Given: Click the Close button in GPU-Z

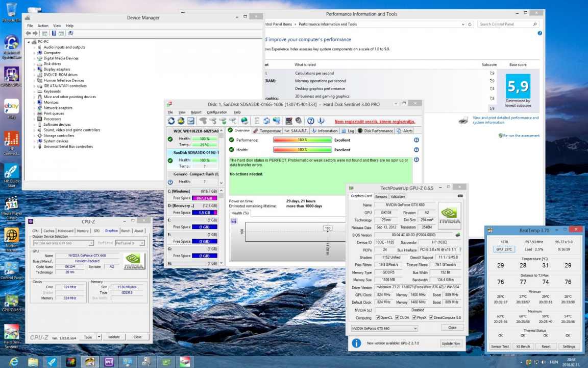Looking at the screenshot, I should coord(452,328).
